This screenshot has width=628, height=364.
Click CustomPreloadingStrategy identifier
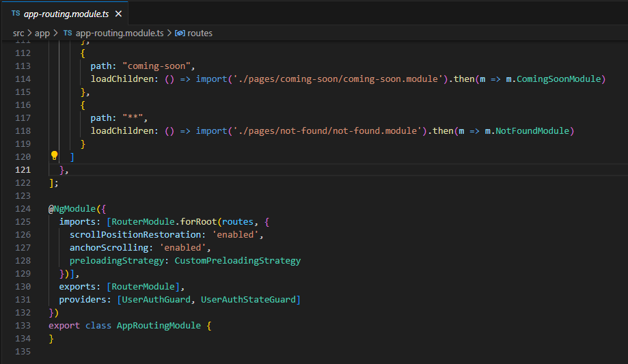click(x=238, y=261)
